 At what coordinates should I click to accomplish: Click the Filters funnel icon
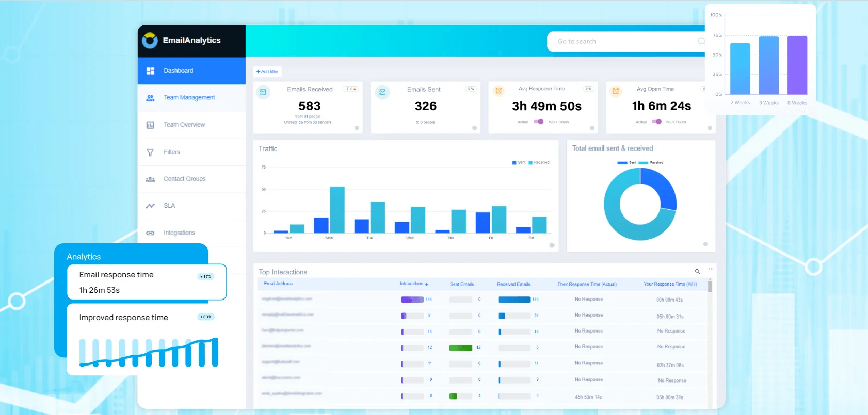tap(150, 152)
